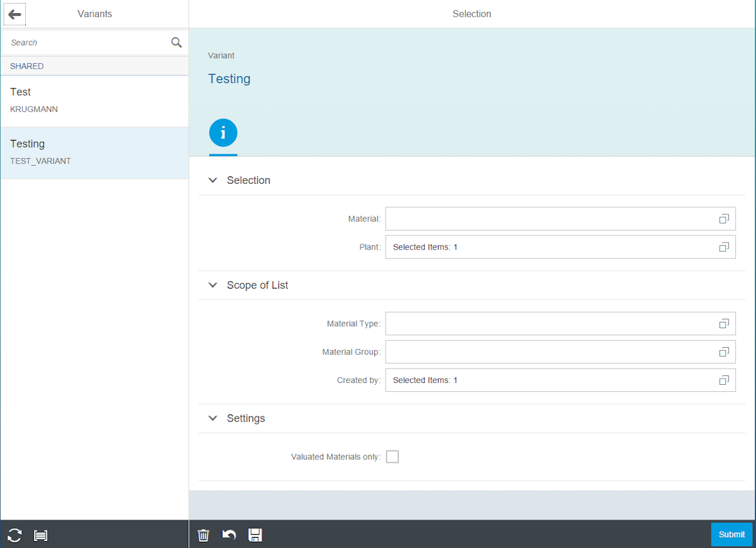Delete the variant with trash icon
This screenshot has height=548, width=756.
click(x=203, y=535)
